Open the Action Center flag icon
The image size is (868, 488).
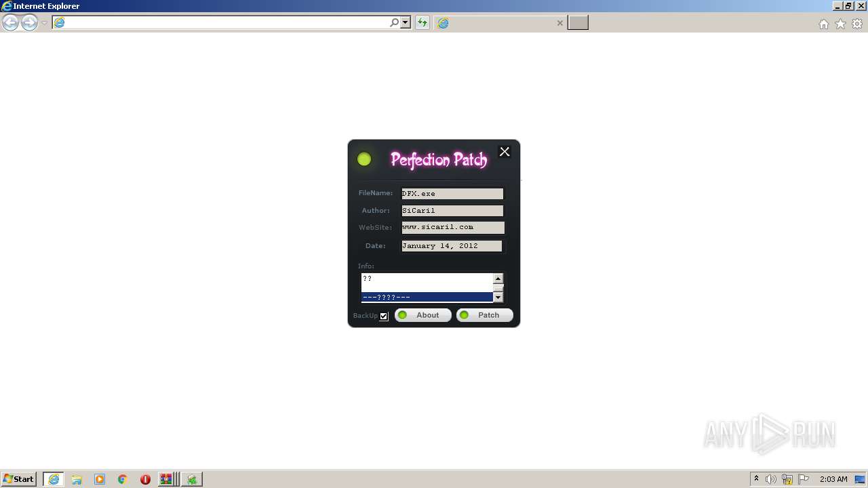click(x=804, y=479)
